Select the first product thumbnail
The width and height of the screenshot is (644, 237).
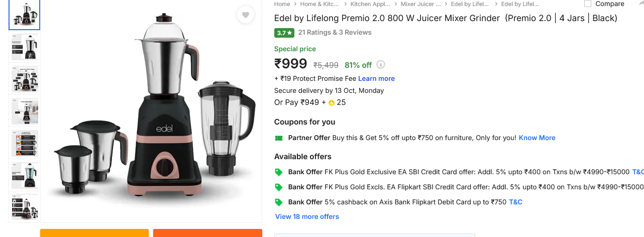pyautogui.click(x=25, y=15)
